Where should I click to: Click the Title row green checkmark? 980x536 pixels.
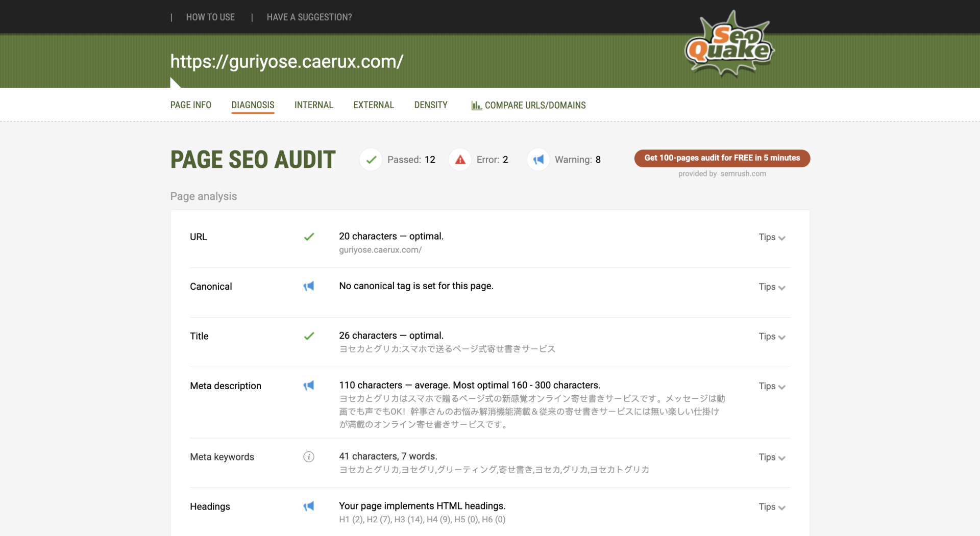[x=309, y=336]
